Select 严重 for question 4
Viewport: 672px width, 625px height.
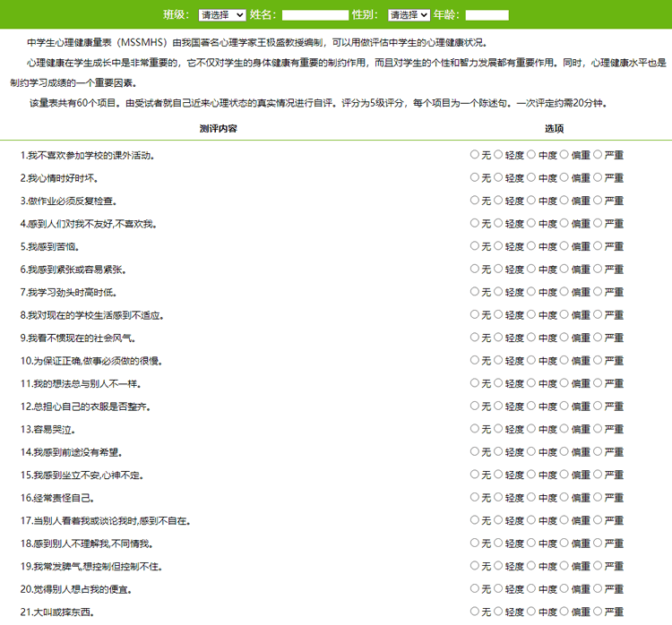click(x=598, y=223)
